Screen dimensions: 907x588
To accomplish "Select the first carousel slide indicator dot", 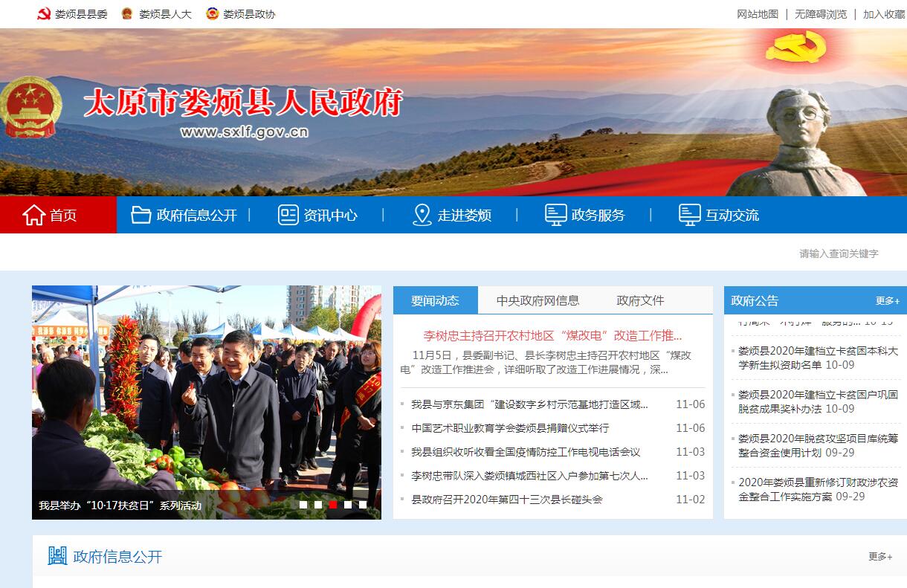I will 303,505.
